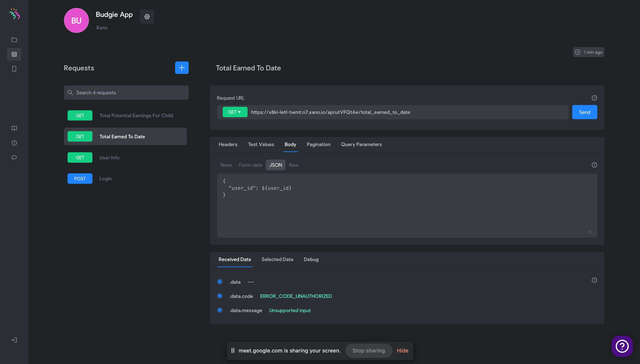Choose JSON body type
This screenshot has height=364, width=640.
(276, 165)
